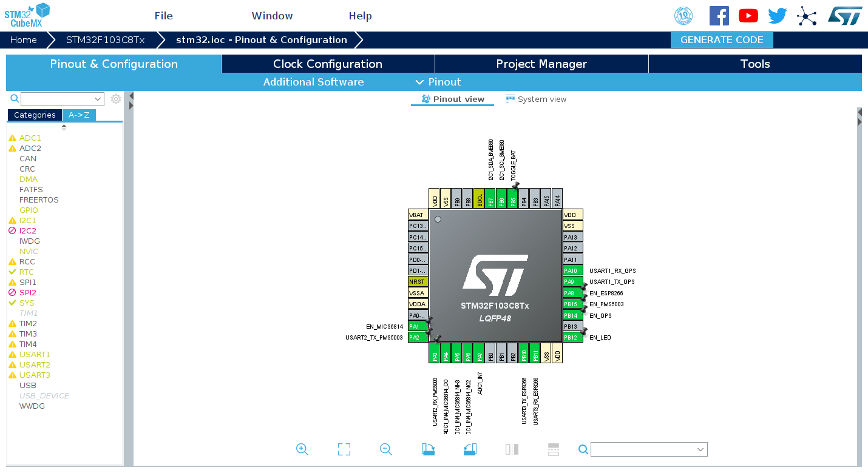The image size is (868, 473).
Task: Click warning icon next to ADC1
Action: (x=12, y=138)
